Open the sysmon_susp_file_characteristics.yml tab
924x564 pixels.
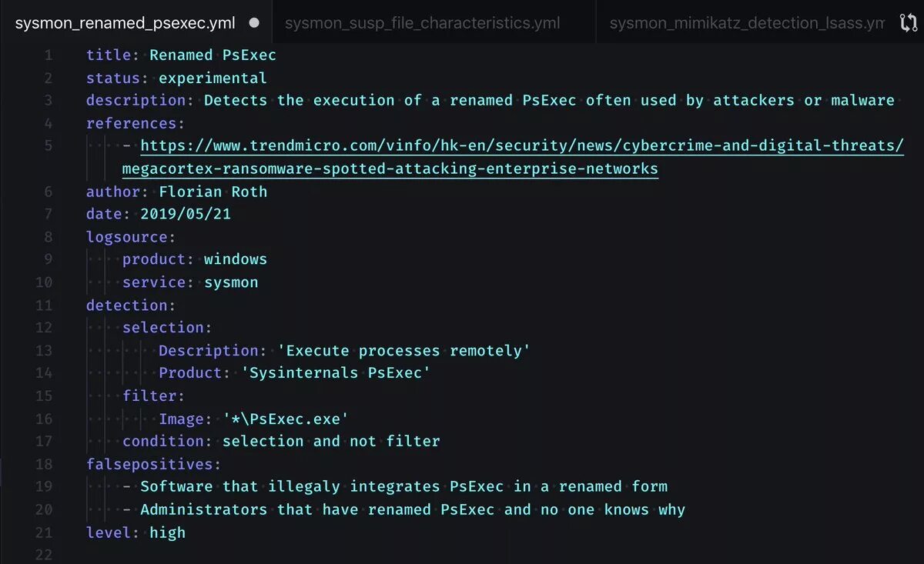[x=422, y=23]
